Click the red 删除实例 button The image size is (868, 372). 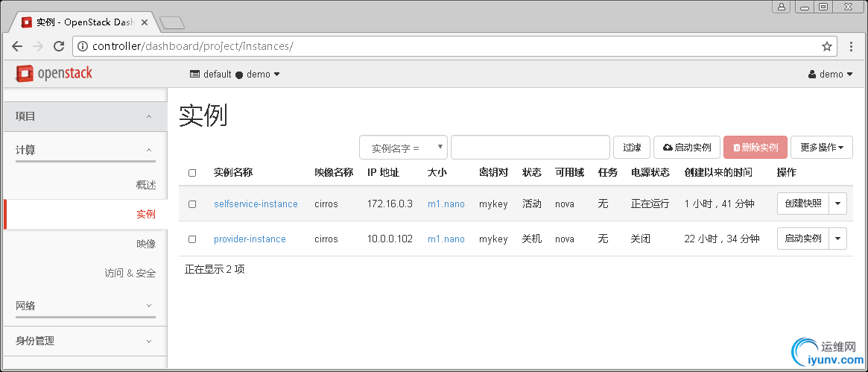(755, 148)
